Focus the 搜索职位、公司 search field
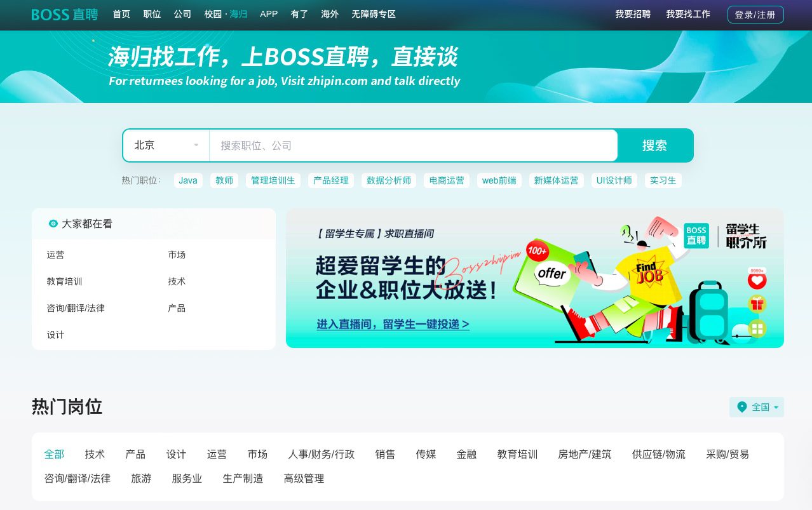 (x=413, y=145)
